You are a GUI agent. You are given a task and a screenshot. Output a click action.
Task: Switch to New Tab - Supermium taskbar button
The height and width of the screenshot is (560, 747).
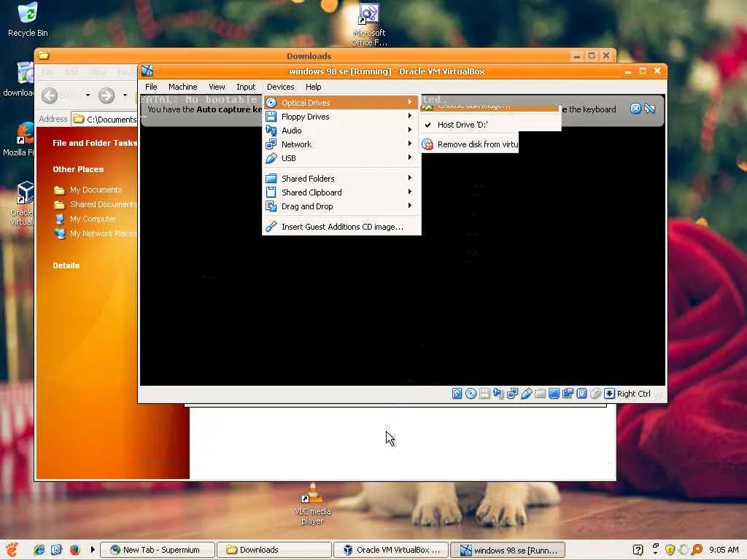(158, 550)
